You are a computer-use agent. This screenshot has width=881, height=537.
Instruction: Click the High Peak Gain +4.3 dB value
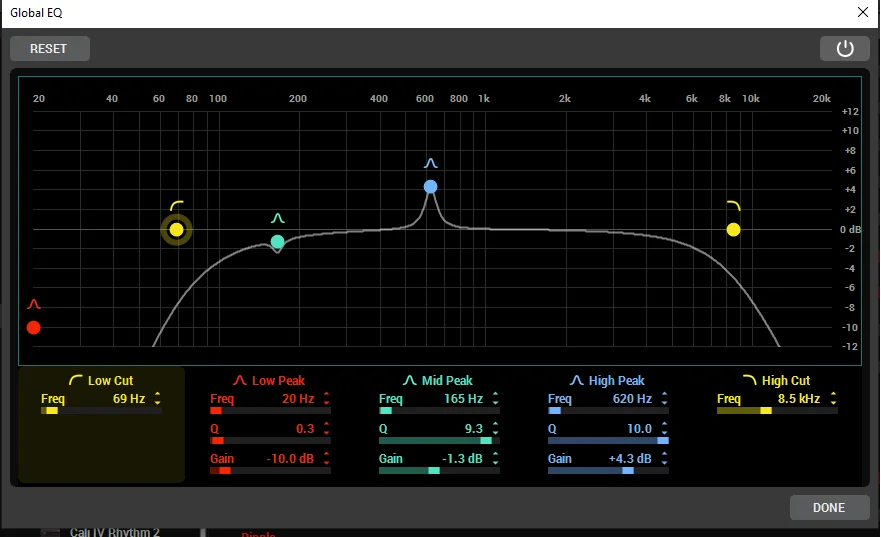(x=630, y=458)
